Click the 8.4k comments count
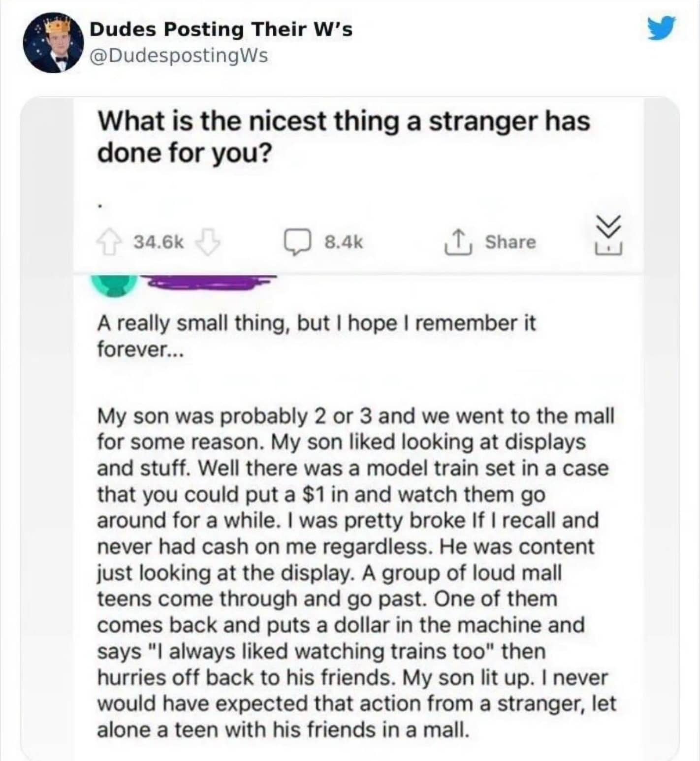700x761 pixels. pos(344,242)
